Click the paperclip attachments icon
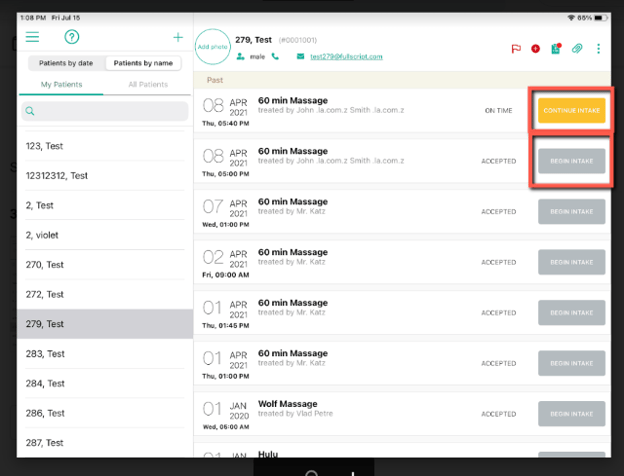The width and height of the screenshot is (624, 476). pyautogui.click(x=577, y=48)
